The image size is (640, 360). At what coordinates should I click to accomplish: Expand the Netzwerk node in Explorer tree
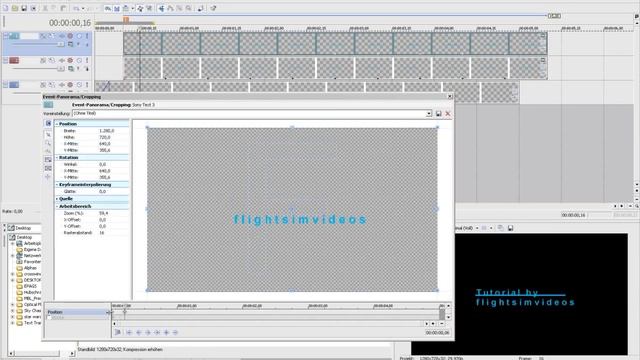click(x=12, y=256)
